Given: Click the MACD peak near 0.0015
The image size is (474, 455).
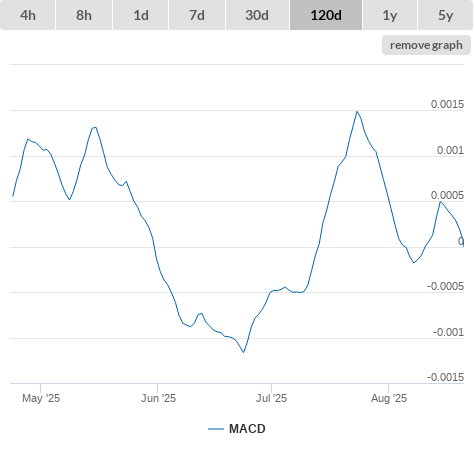Looking at the screenshot, I should pos(357,111).
